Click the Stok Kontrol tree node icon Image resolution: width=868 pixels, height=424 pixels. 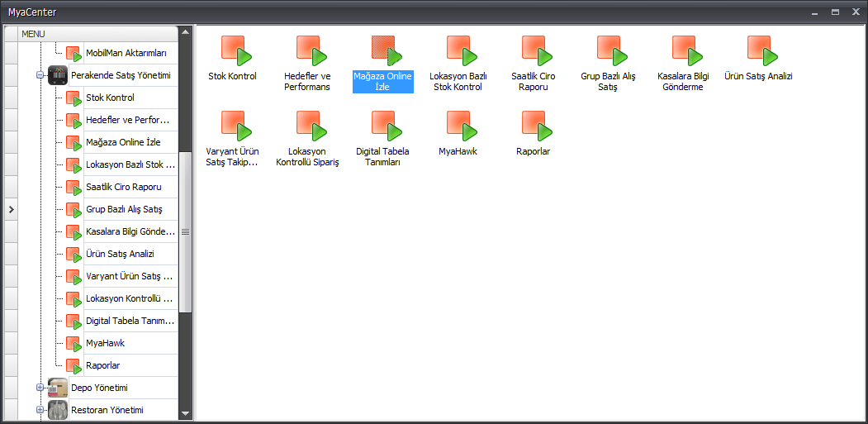click(74, 98)
